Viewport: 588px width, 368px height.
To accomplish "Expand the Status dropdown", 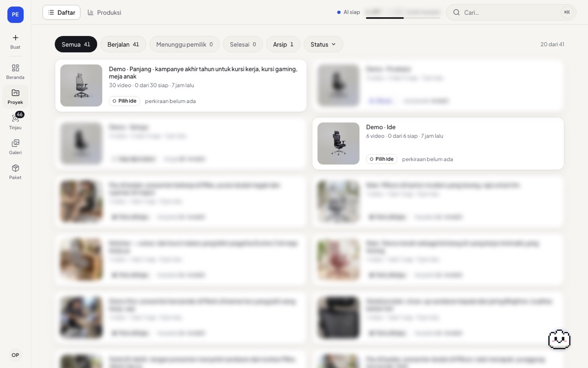I will coord(323,44).
